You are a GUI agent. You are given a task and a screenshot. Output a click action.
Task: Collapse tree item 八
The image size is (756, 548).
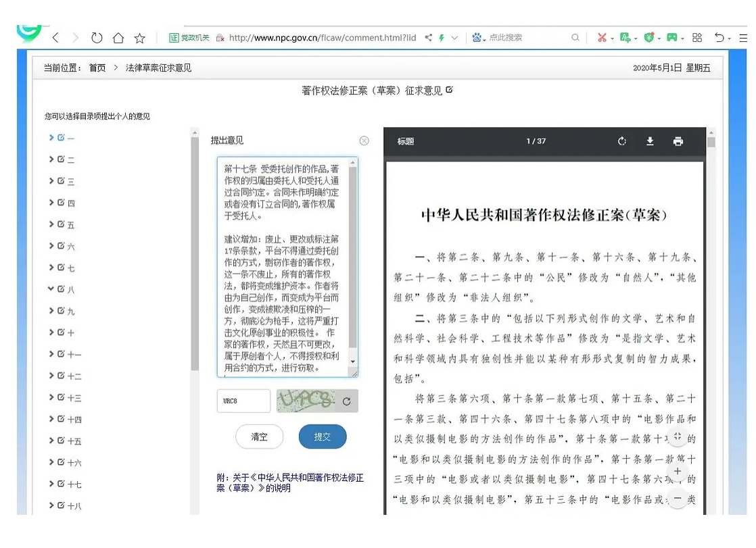51,289
